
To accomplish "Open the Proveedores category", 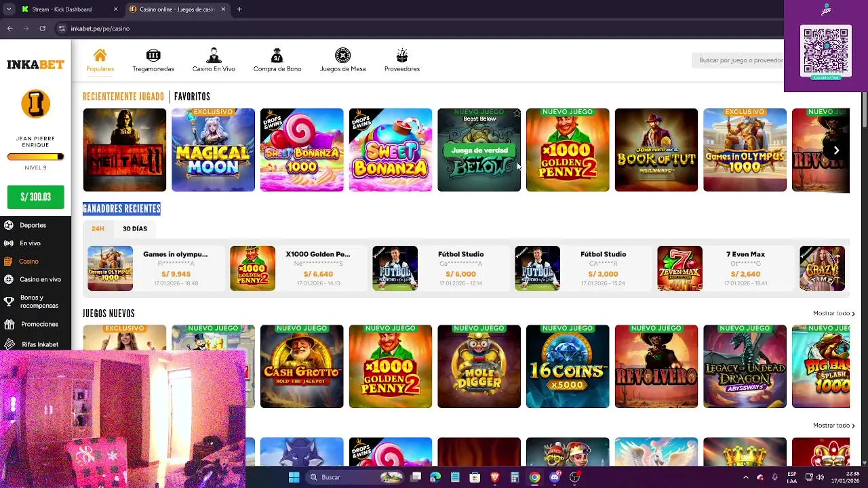I will [x=402, y=60].
